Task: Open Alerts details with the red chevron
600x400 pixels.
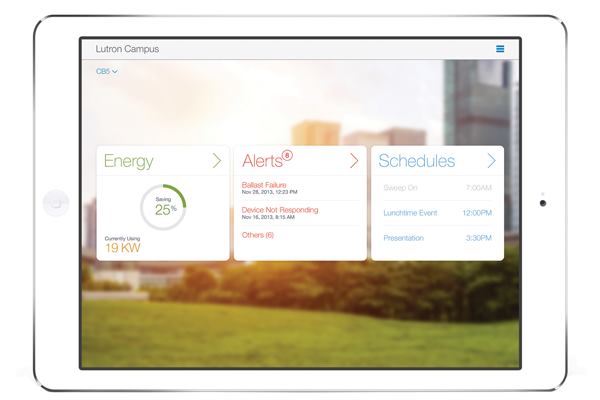Action: point(353,161)
